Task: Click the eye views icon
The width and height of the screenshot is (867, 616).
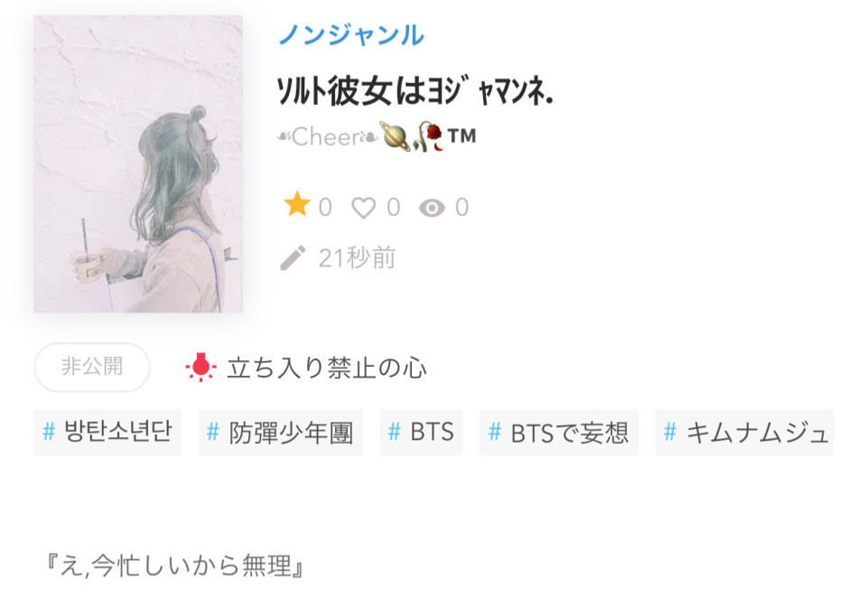Action: pyautogui.click(x=432, y=209)
